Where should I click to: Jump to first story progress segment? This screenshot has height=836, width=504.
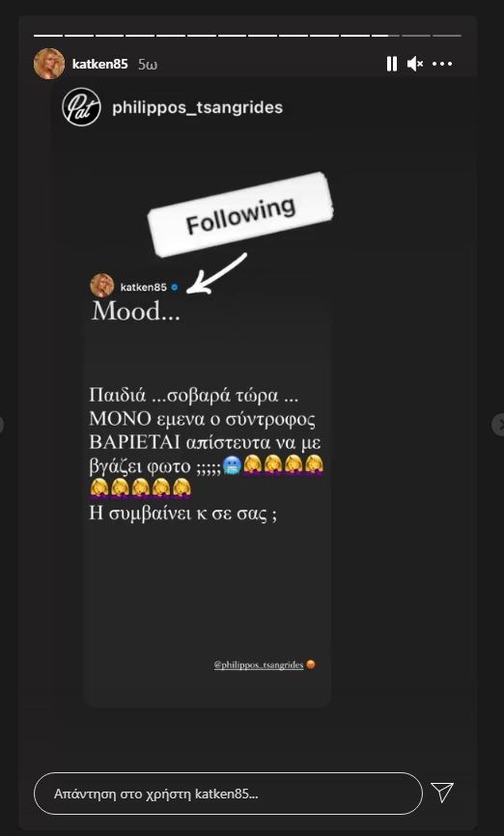(x=48, y=36)
